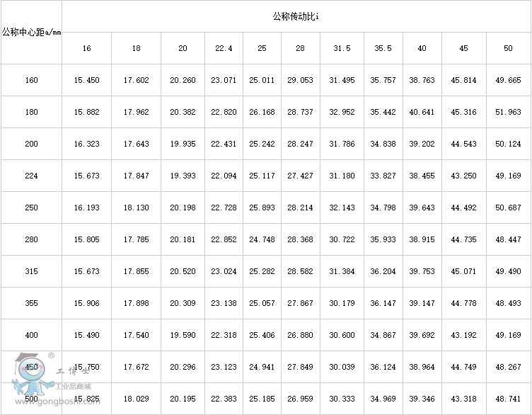532x415 pixels.
Task: Select cell value 27.867
Action: (300, 303)
